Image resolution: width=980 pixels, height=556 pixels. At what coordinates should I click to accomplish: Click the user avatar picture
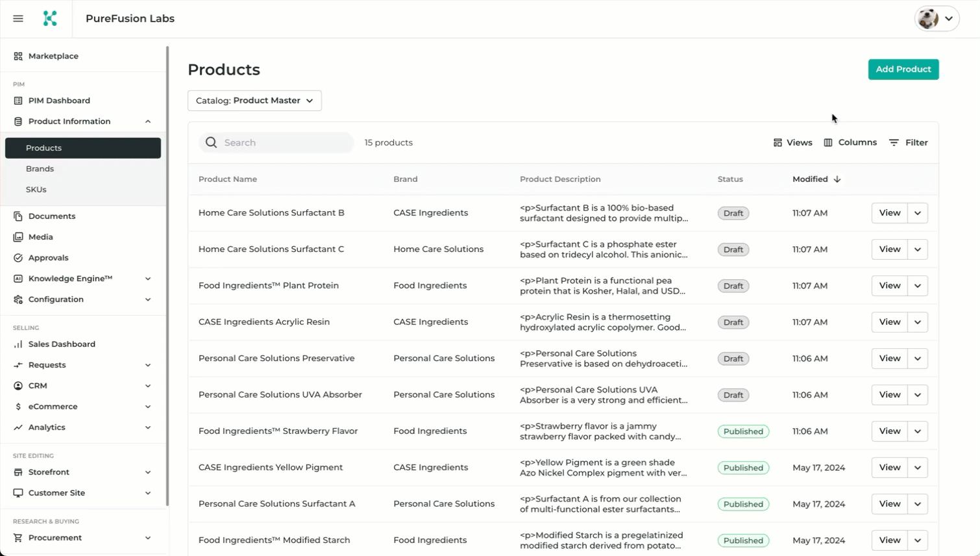[928, 19]
